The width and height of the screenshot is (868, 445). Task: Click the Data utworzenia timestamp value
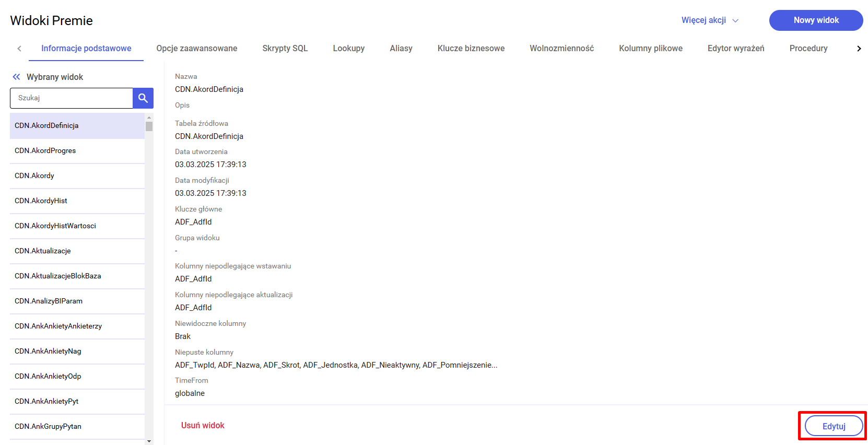coord(210,165)
